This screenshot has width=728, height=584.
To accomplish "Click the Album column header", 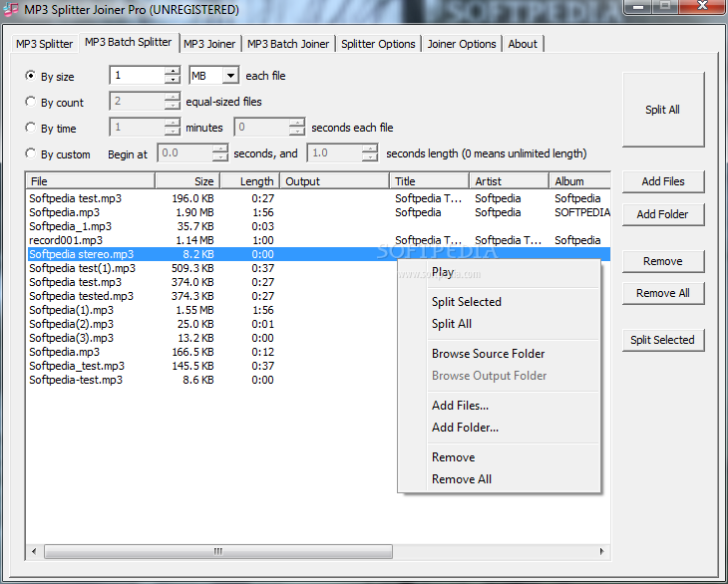I will click(579, 181).
